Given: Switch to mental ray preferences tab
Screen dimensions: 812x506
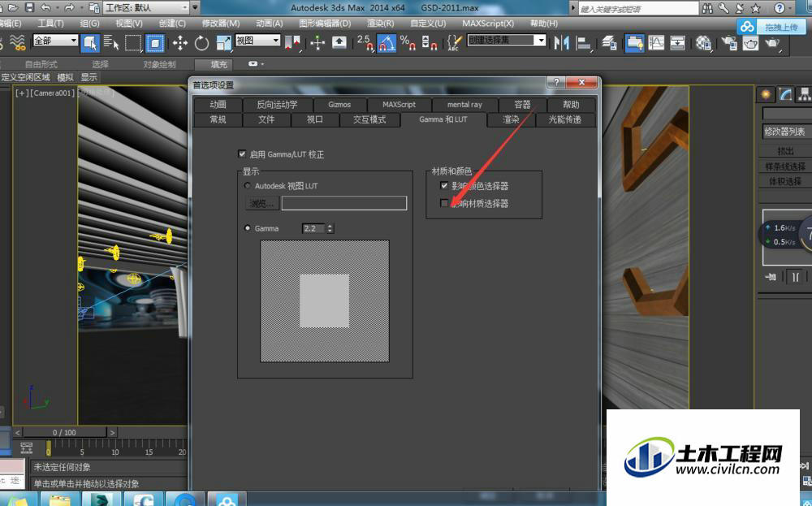Looking at the screenshot, I should (464, 105).
